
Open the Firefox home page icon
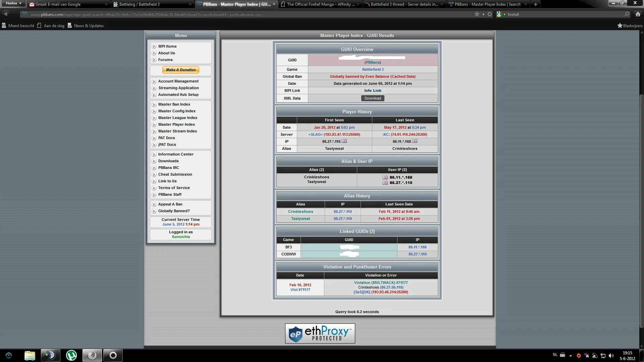[x=638, y=14]
